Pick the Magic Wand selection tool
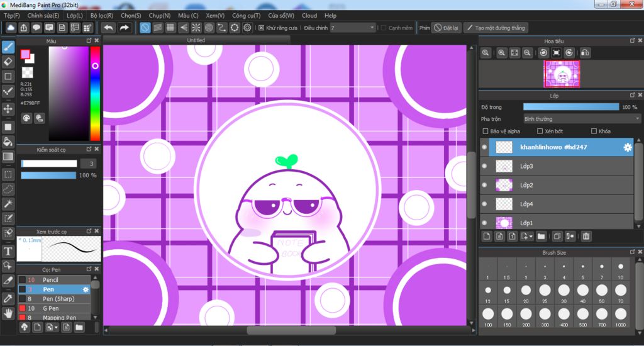This screenshot has height=346, width=644. (8, 203)
